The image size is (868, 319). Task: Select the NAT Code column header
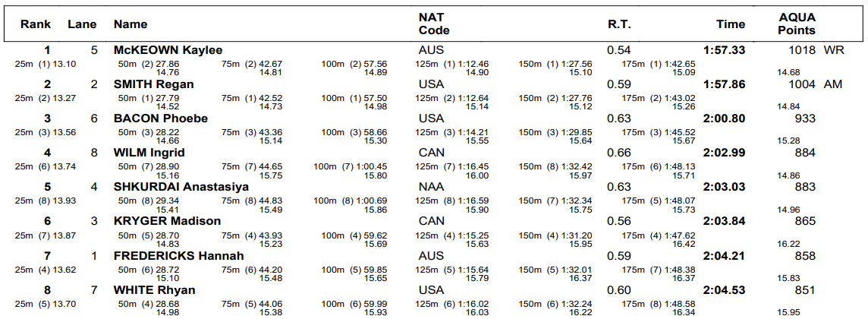pos(434,24)
